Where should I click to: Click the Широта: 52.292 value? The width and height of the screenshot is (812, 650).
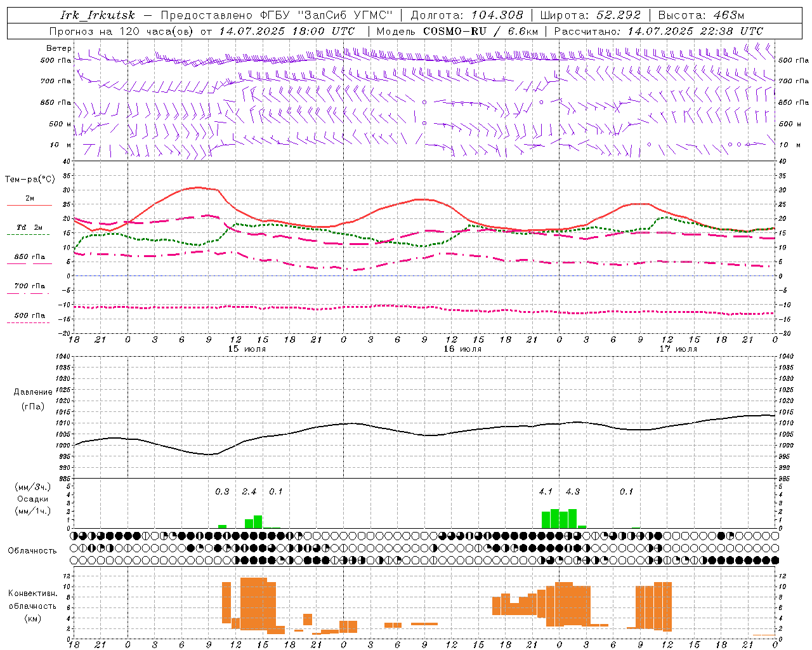click(590, 15)
